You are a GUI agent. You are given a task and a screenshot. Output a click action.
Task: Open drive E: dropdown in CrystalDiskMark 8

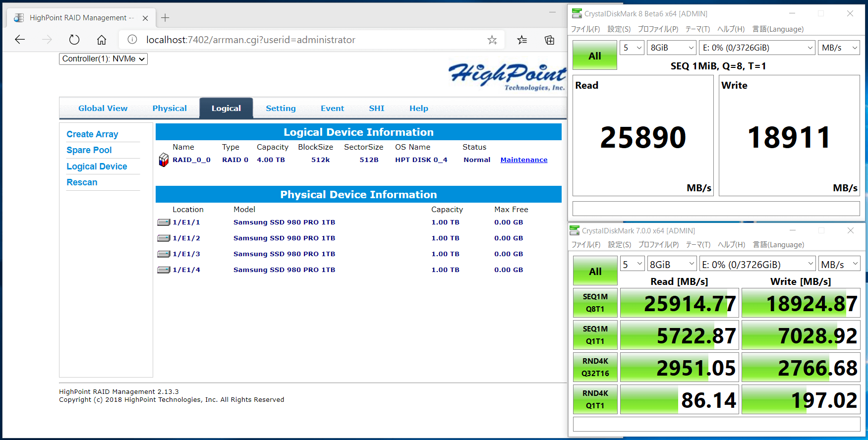[x=757, y=48]
